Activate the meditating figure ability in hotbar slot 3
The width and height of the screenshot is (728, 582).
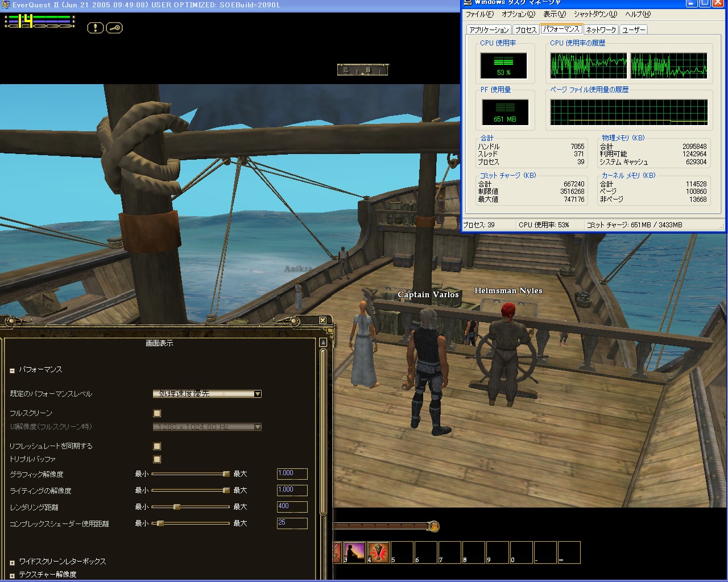pos(354,552)
